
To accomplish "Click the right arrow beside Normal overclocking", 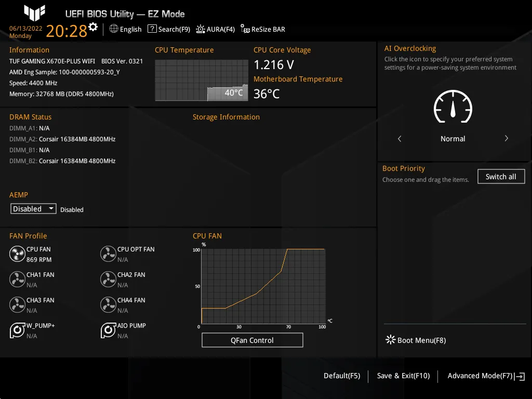I will point(506,139).
